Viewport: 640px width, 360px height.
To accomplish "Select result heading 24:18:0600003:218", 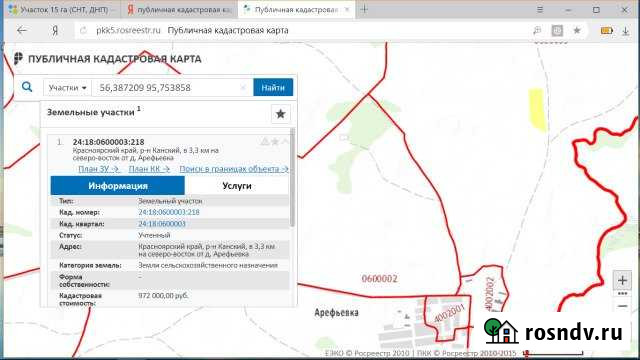I will click(x=109, y=142).
